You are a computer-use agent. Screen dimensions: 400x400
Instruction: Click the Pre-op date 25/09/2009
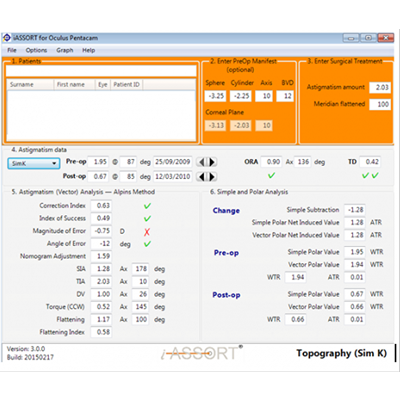coord(173,162)
